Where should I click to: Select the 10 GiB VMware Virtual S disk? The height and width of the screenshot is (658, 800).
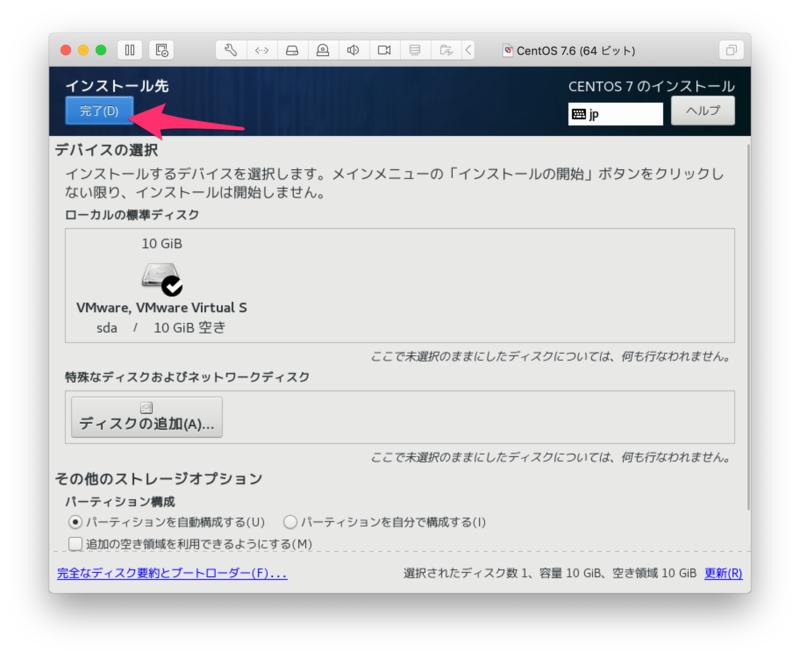161,285
